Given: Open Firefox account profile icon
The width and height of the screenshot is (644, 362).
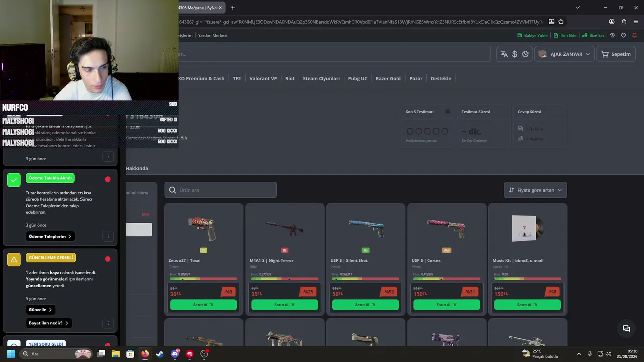Looking at the screenshot, I should [x=612, y=22].
